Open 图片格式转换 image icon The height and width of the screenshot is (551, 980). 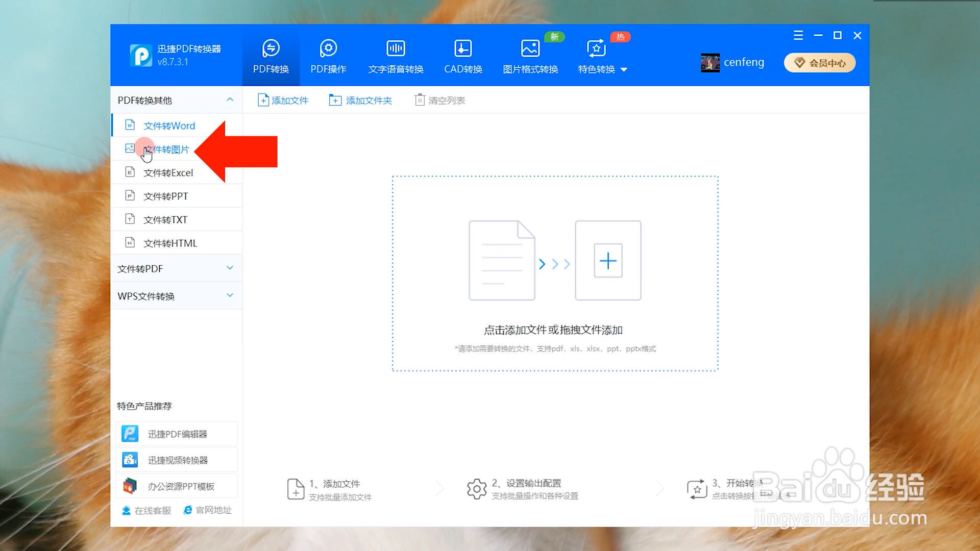530,48
